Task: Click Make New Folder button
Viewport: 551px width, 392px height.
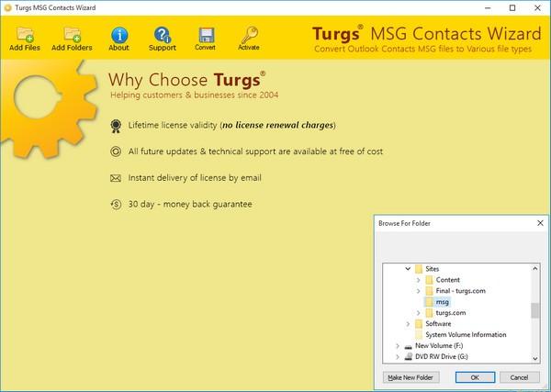Action: [x=410, y=377]
